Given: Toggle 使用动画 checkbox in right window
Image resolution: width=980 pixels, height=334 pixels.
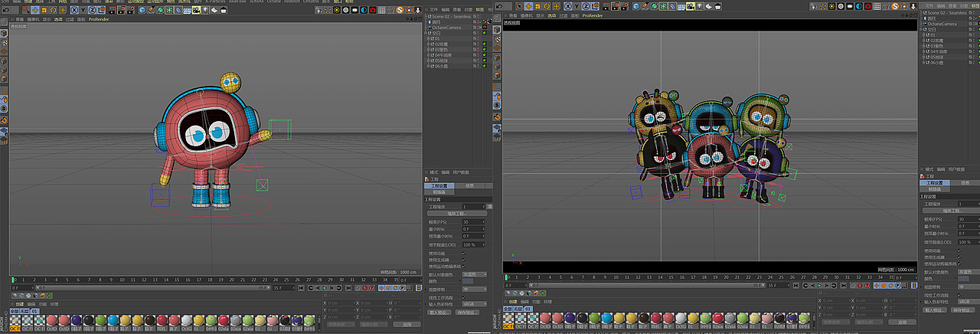Looking at the screenshot, I should [959, 250].
